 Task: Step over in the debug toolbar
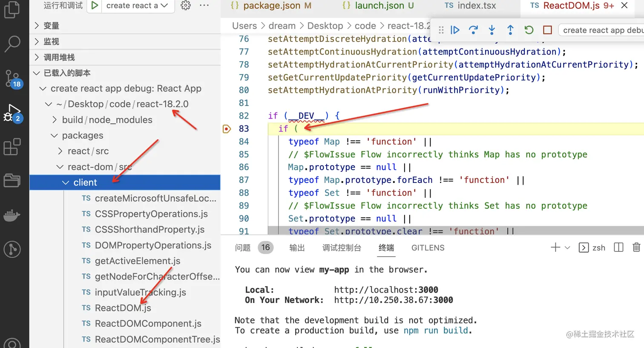pos(473,30)
